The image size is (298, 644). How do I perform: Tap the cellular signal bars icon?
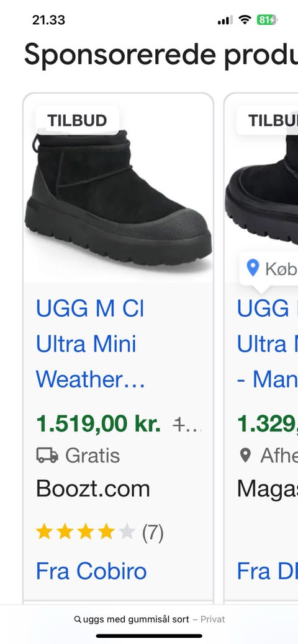pyautogui.click(x=225, y=20)
